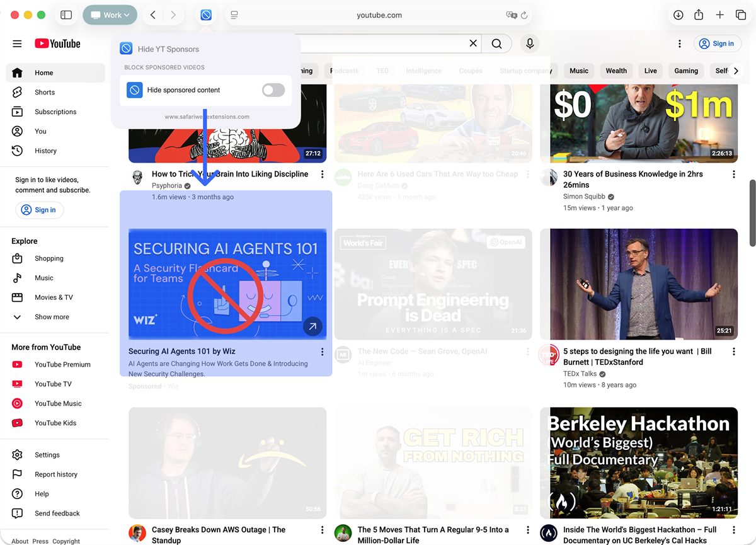Click the voice search microphone icon
The image size is (756, 545).
pyautogui.click(x=530, y=43)
